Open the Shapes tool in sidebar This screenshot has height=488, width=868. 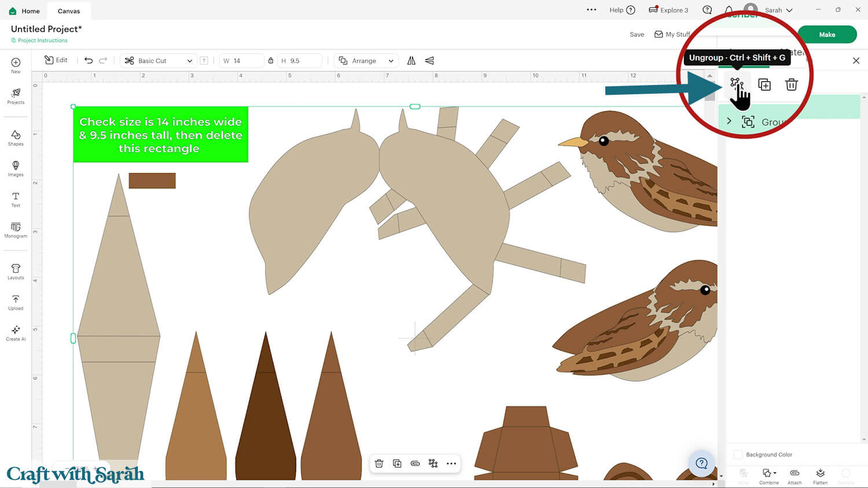click(16, 138)
